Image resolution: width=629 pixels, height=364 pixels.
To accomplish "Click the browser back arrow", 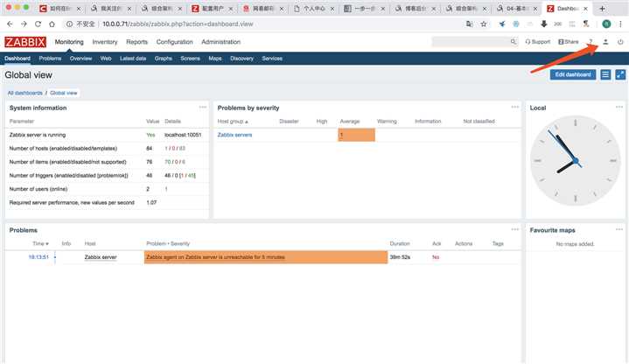I will click(x=10, y=24).
